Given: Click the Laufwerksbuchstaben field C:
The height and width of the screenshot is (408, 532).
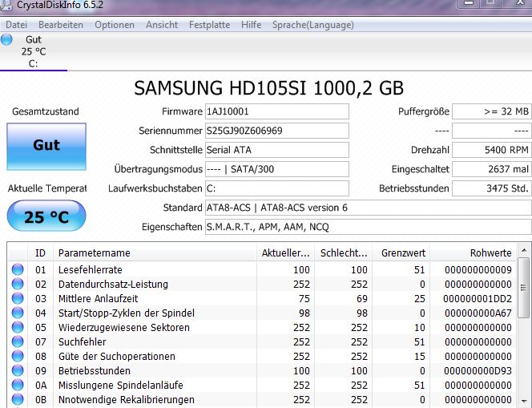Looking at the screenshot, I should [x=277, y=188].
